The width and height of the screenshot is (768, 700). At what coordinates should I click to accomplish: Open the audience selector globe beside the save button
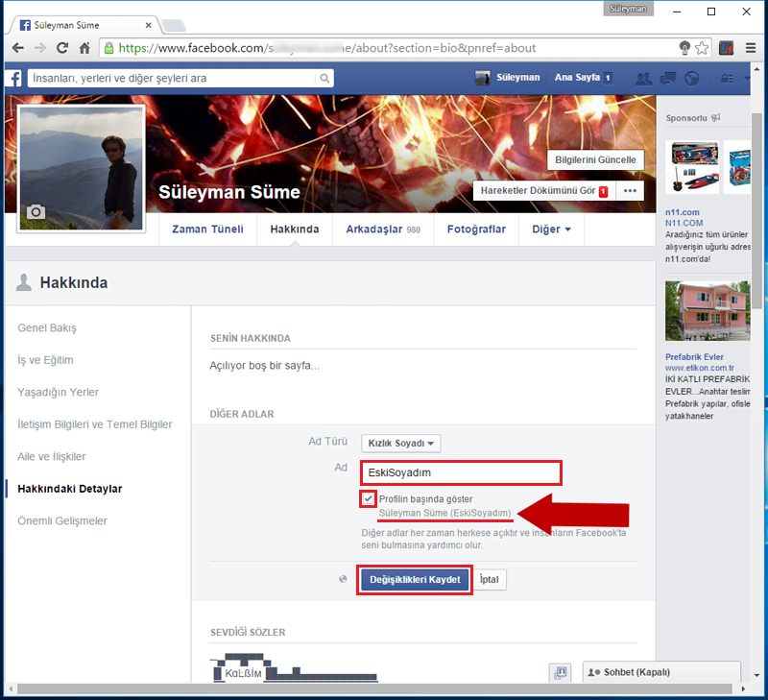pos(344,580)
